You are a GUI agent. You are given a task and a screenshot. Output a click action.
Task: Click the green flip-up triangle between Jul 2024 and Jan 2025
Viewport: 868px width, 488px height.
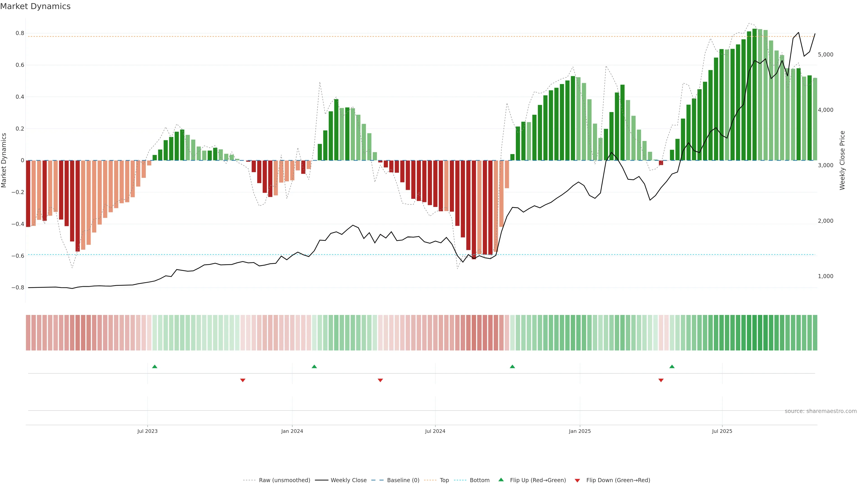[512, 366]
